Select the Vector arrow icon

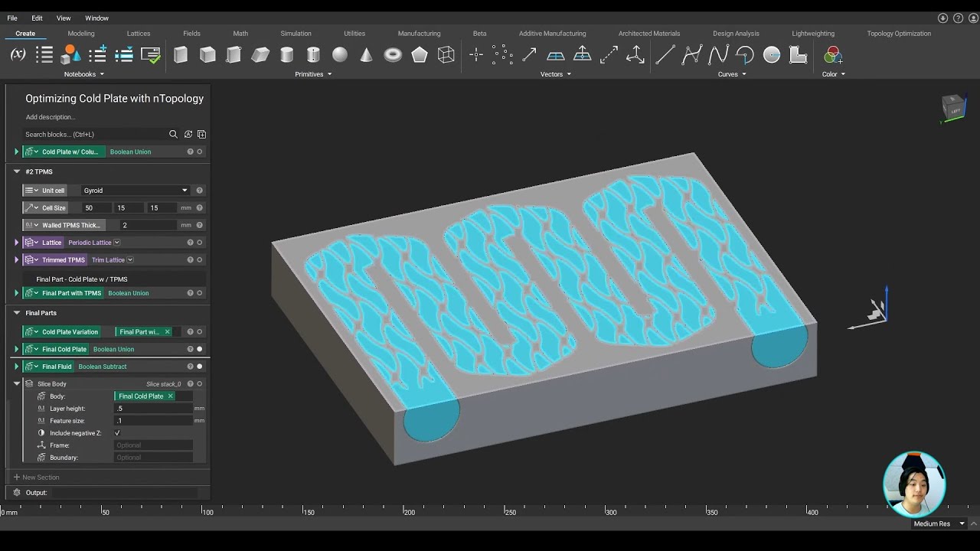coord(529,54)
